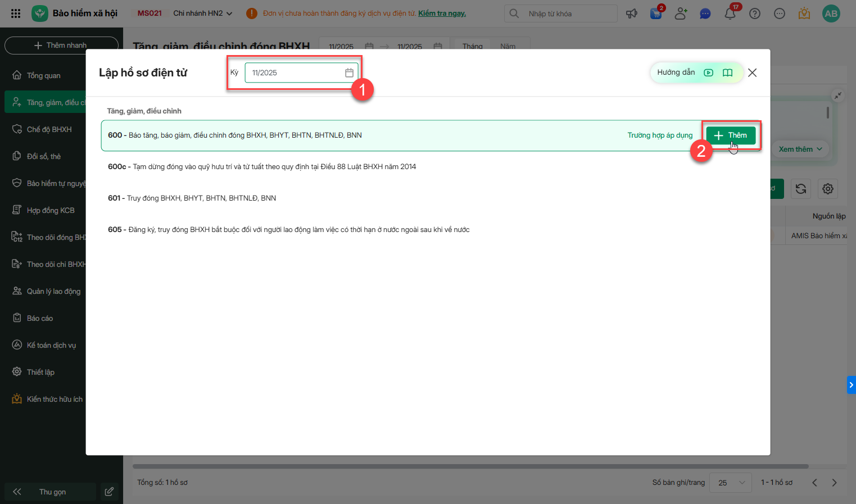Open the help question mark icon
Screen dimensions: 856x504
coord(755,13)
